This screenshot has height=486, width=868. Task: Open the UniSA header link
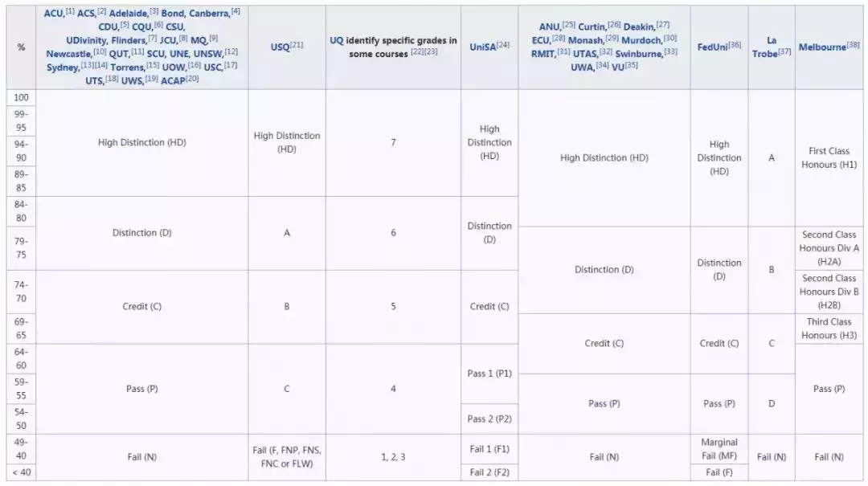482,47
